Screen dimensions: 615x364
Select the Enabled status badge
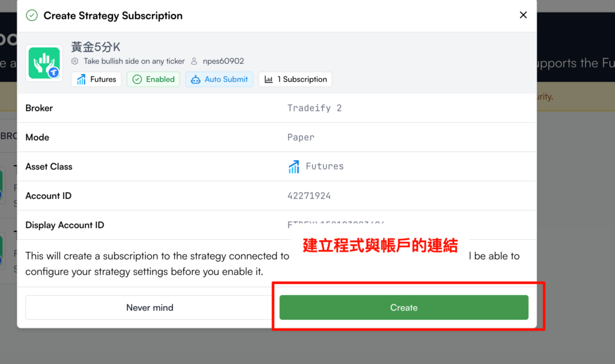tap(153, 79)
